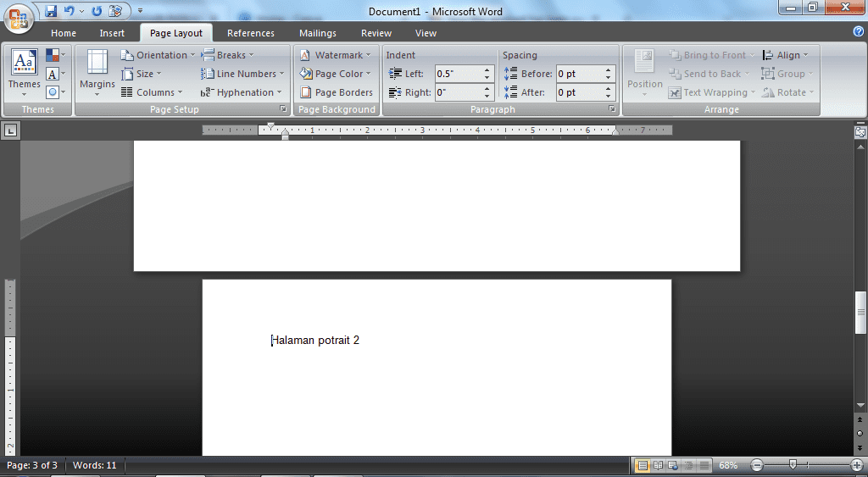Open the Office Button menu

[x=19, y=19]
